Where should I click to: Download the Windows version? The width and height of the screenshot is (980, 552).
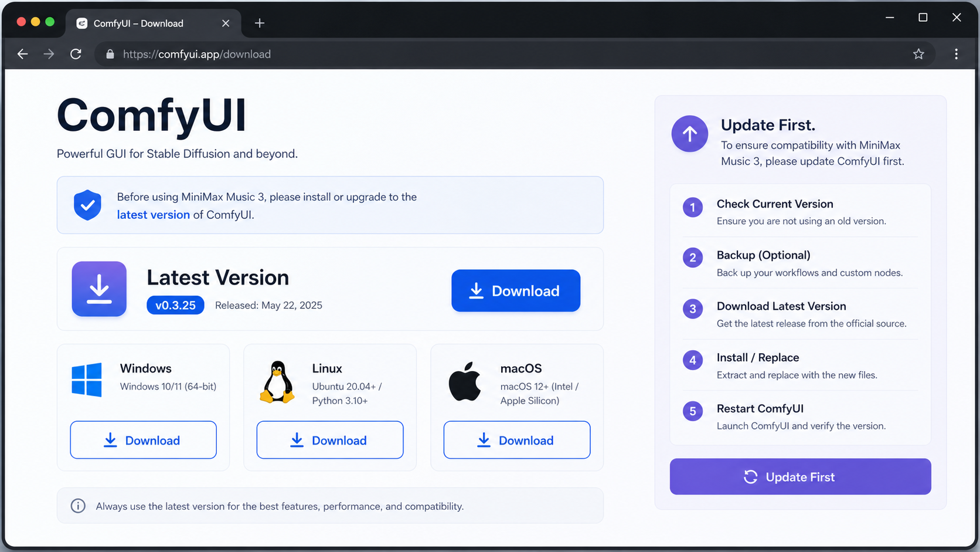[143, 440]
